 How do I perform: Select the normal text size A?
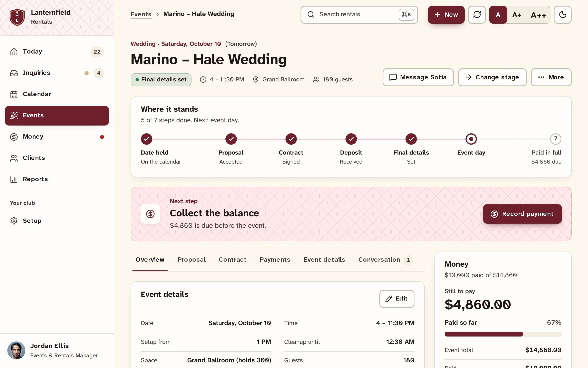click(498, 15)
